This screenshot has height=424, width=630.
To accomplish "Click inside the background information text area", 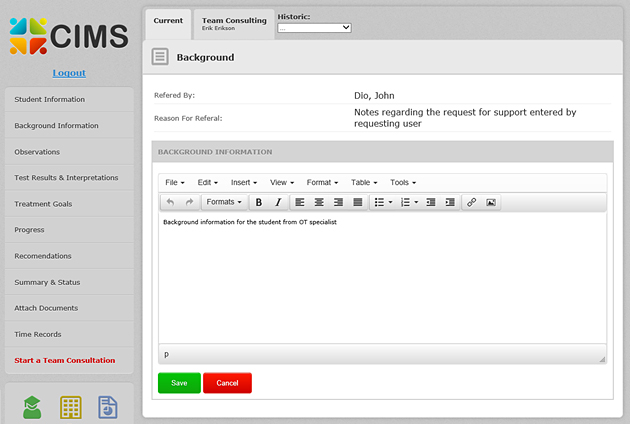I will (382, 280).
